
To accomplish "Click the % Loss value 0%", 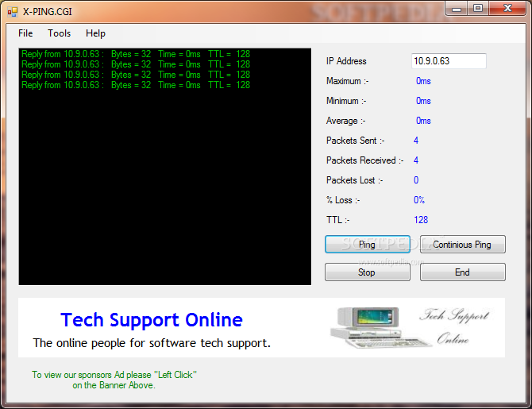I will [x=419, y=200].
